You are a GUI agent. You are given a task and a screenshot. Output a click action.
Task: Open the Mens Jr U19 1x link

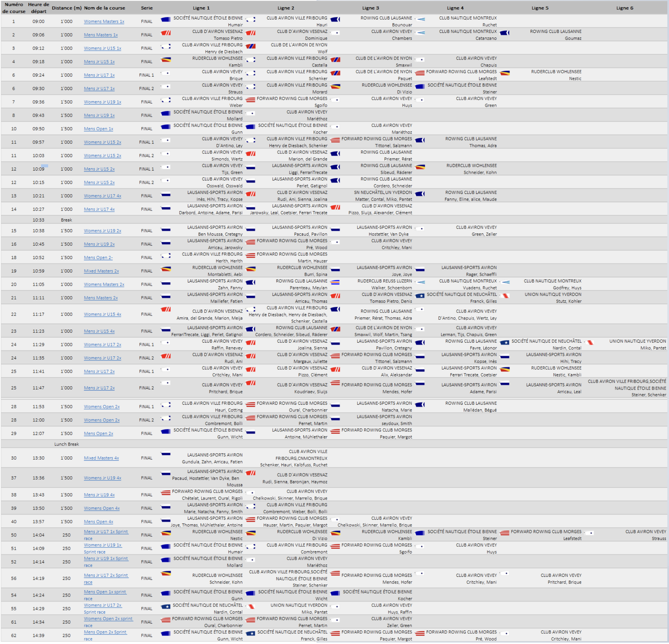(99, 115)
